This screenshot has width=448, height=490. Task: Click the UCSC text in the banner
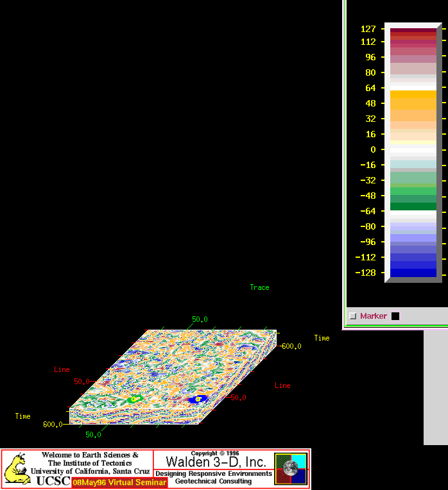53,480
